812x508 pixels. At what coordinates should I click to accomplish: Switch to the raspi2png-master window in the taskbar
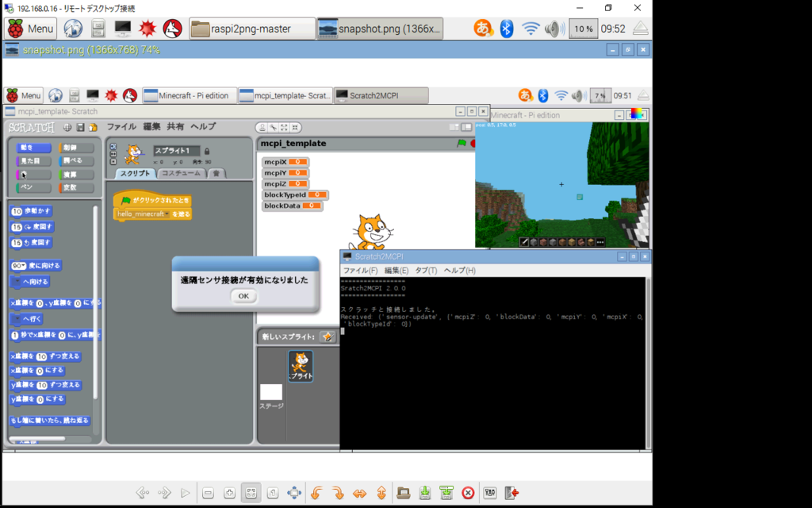point(251,29)
